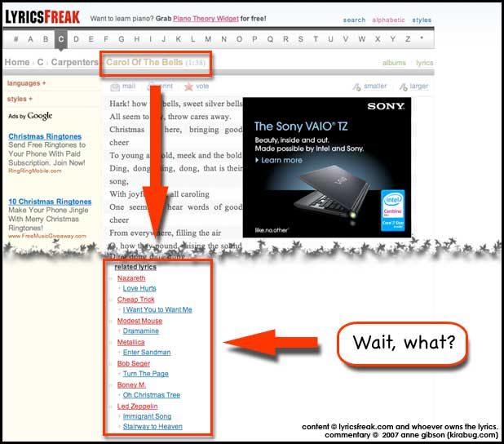Viewport: 504px width, 444px height.
Task: Select letter O in alphabet bar
Action: [240, 39]
